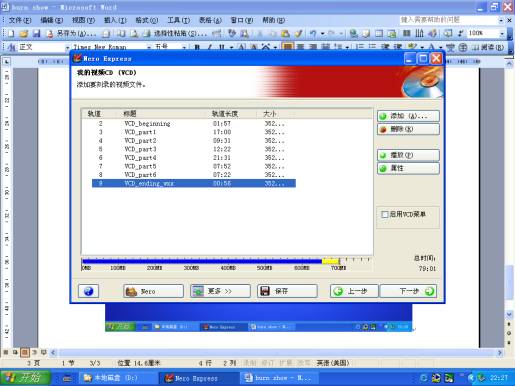Click the disc capacity bar yellow segment
Viewport: 515px width, 386px height.
tap(331, 261)
